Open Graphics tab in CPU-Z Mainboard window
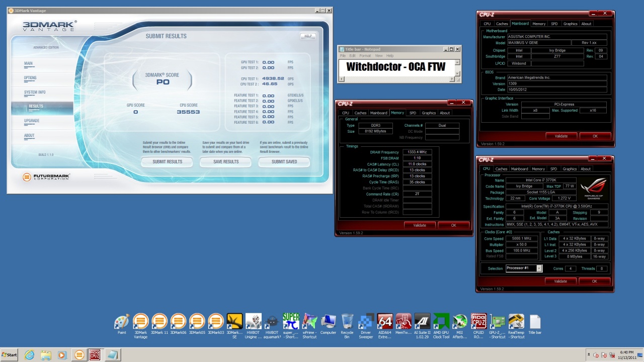Viewport: 644px width, 362px height. (570, 24)
